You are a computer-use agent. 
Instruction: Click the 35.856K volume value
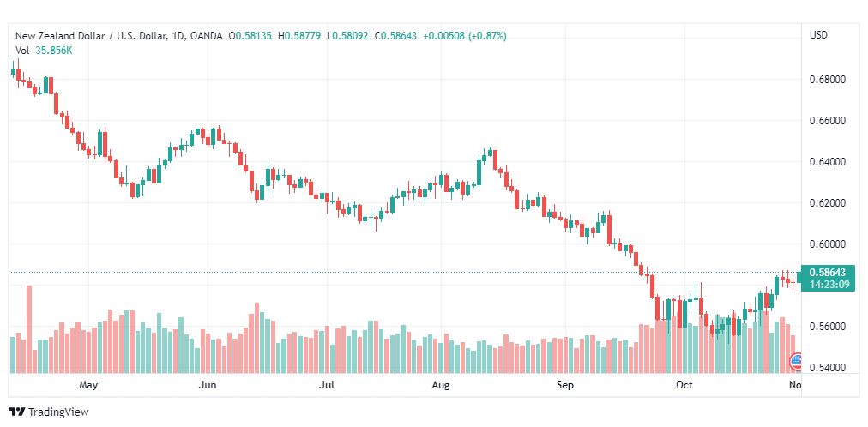[52, 51]
